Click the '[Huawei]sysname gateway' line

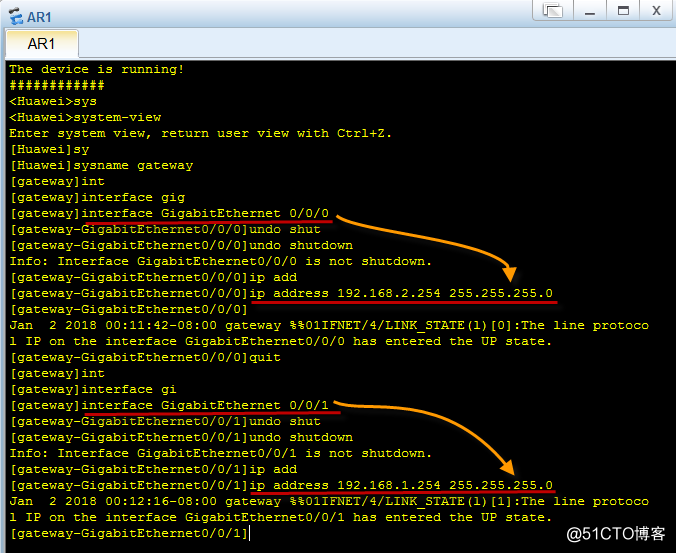click(102, 166)
